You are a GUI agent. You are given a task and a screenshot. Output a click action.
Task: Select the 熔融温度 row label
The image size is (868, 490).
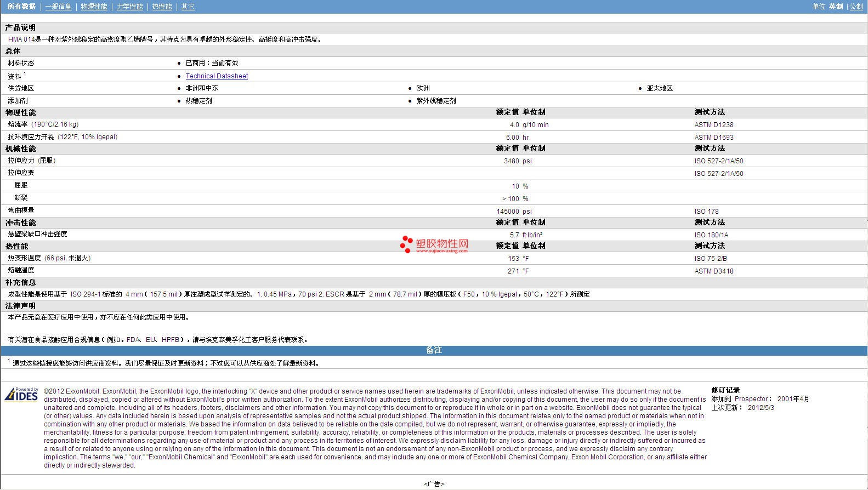tap(21, 270)
